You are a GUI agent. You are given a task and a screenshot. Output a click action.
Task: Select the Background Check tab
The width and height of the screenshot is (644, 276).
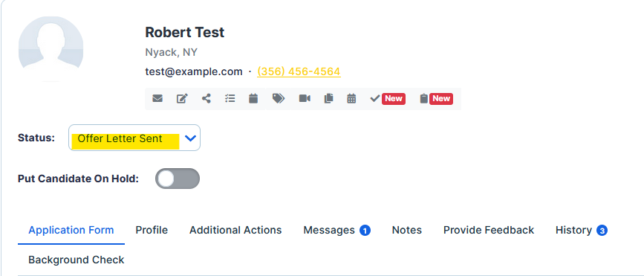pyautogui.click(x=77, y=260)
